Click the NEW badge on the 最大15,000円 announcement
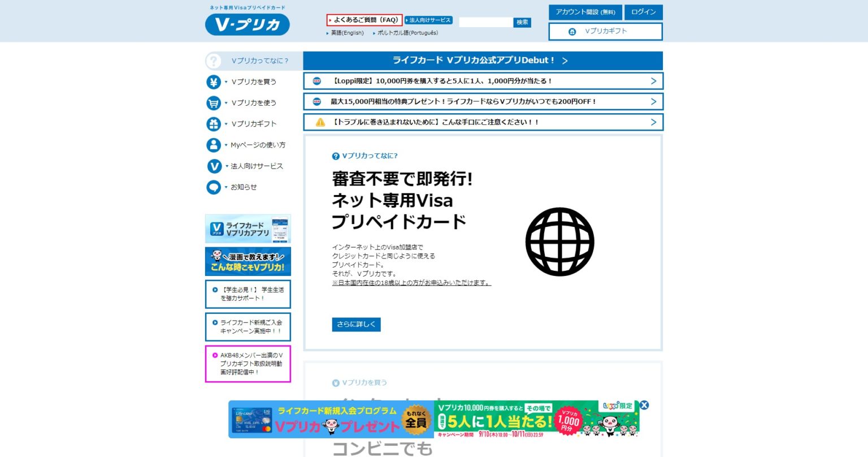The height and width of the screenshot is (457, 868). coord(317,102)
